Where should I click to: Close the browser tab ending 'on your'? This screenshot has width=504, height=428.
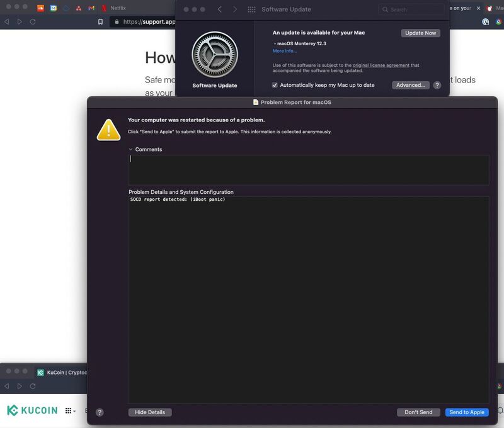click(478, 8)
